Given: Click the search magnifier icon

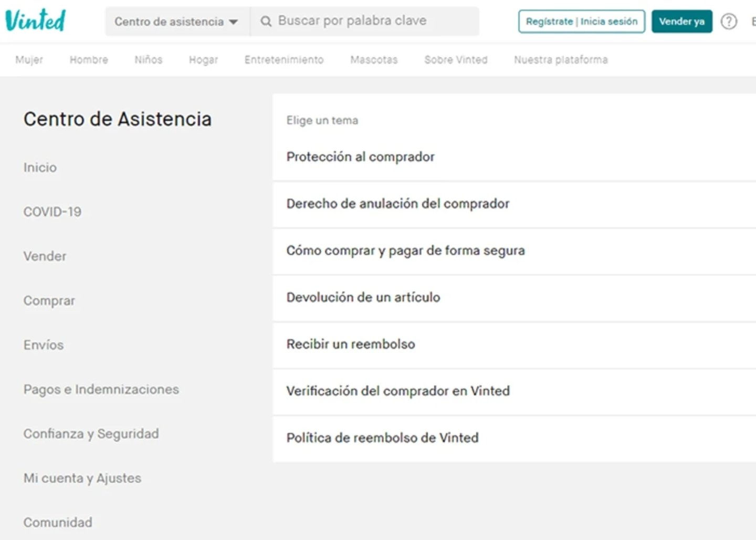Looking at the screenshot, I should (266, 22).
